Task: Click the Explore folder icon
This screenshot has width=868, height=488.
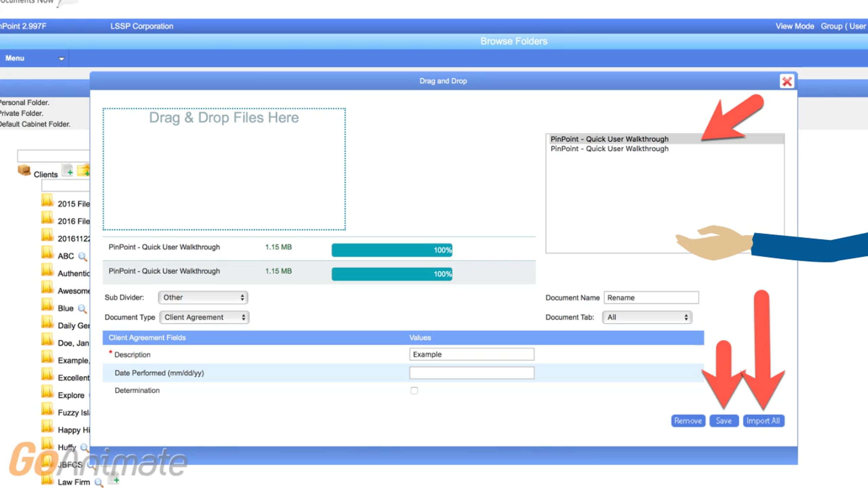Action: (47, 392)
